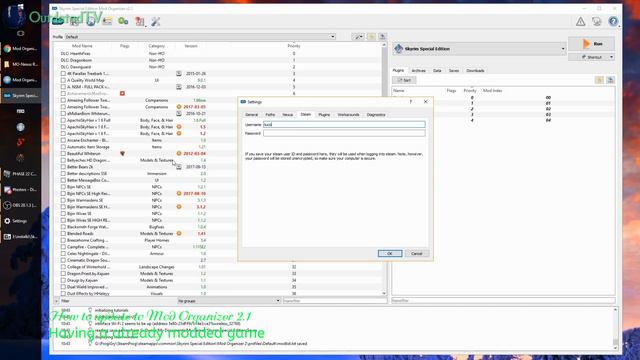Click the Settings dialog help question mark
The image size is (640, 360).
coord(411,102)
